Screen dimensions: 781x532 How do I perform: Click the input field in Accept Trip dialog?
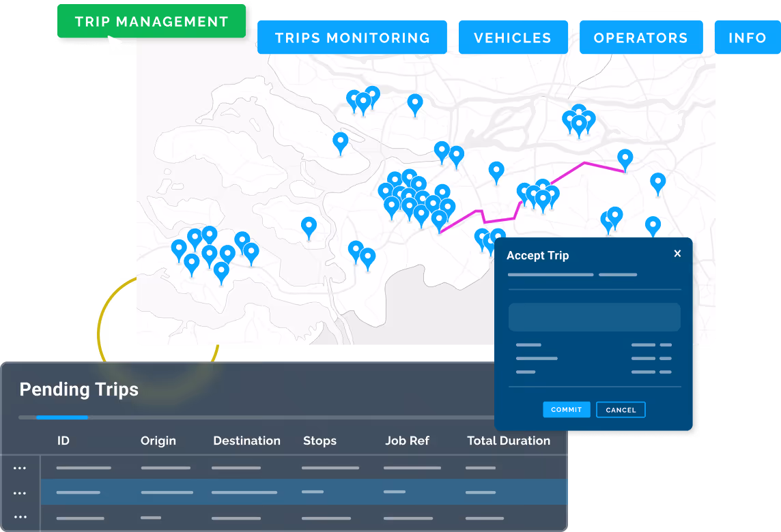pyautogui.click(x=594, y=317)
